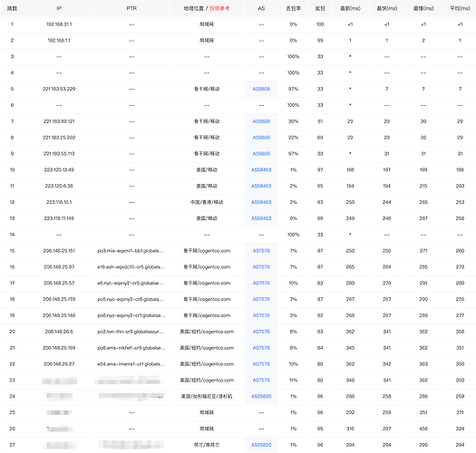Click the 丢包率 column header

(293, 8)
